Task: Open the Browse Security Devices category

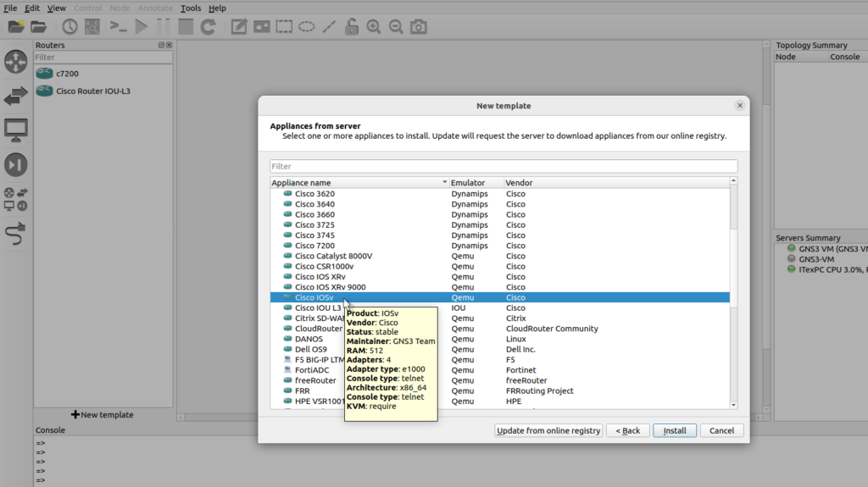Action: [x=16, y=164]
